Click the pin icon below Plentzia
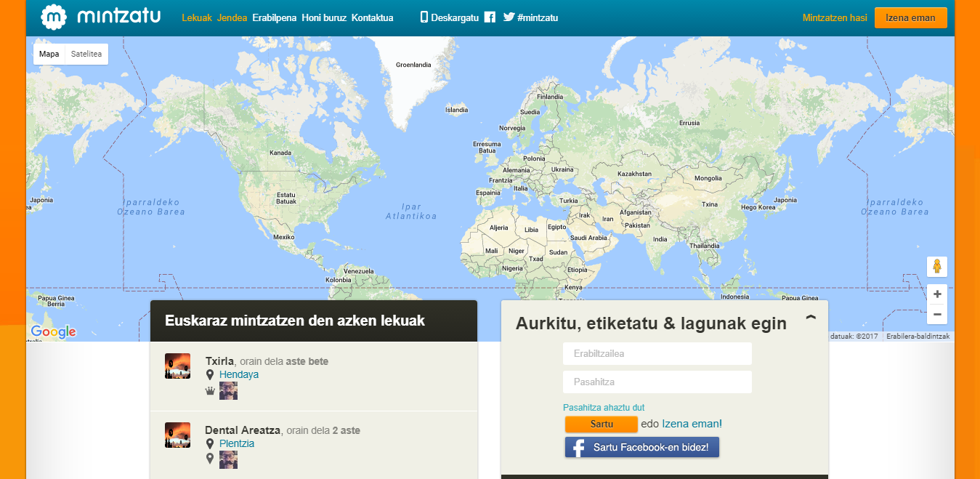 coord(210,459)
